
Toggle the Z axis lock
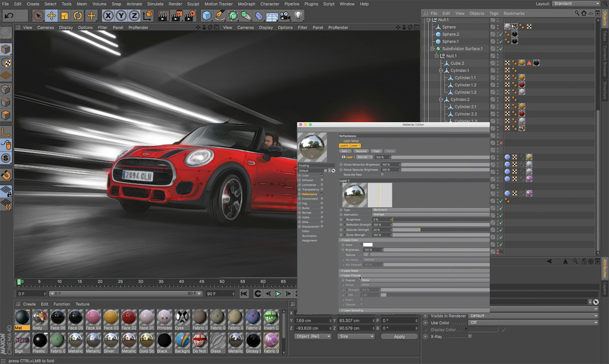(134, 16)
